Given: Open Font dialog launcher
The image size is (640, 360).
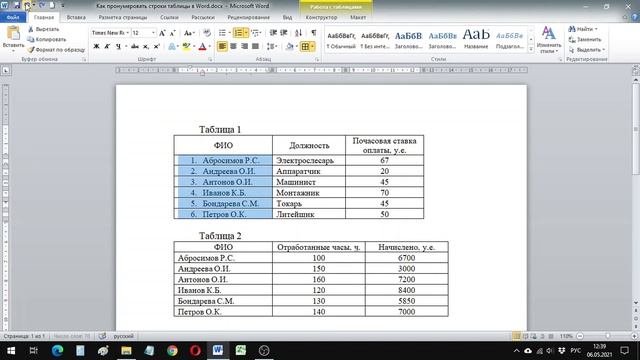Looking at the screenshot, I should 211,60.
